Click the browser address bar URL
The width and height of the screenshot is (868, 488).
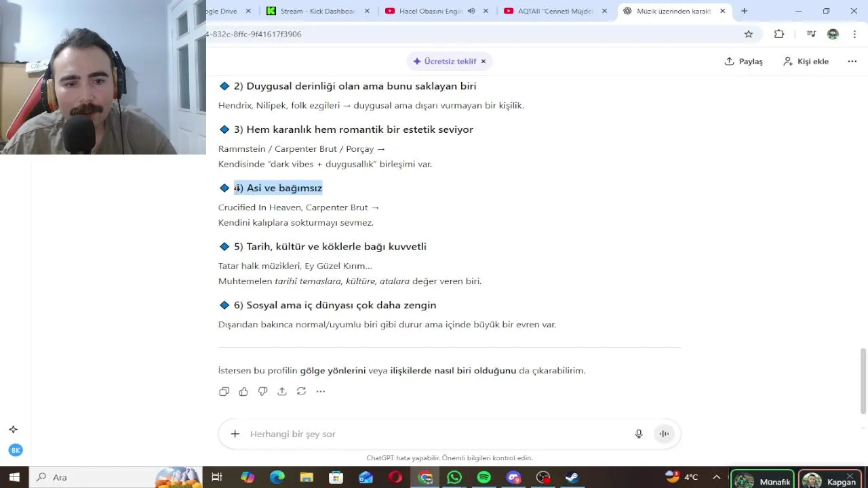click(254, 34)
